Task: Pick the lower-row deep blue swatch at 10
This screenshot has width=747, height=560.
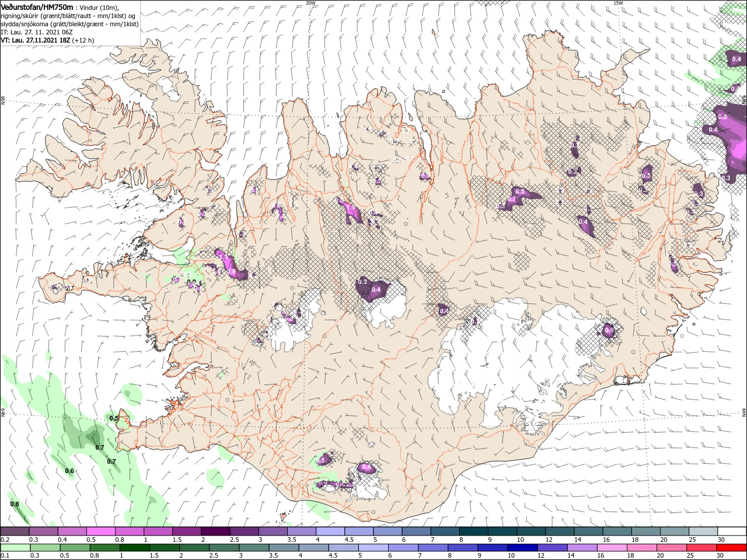Action: [x=522, y=548]
